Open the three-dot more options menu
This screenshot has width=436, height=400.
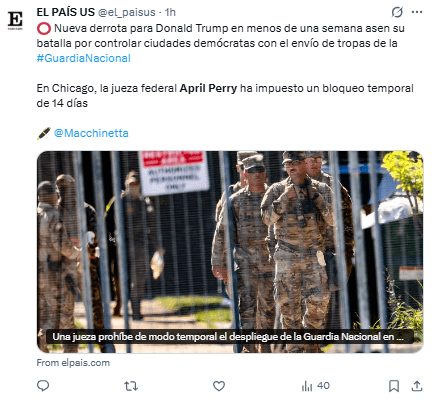[x=417, y=12]
